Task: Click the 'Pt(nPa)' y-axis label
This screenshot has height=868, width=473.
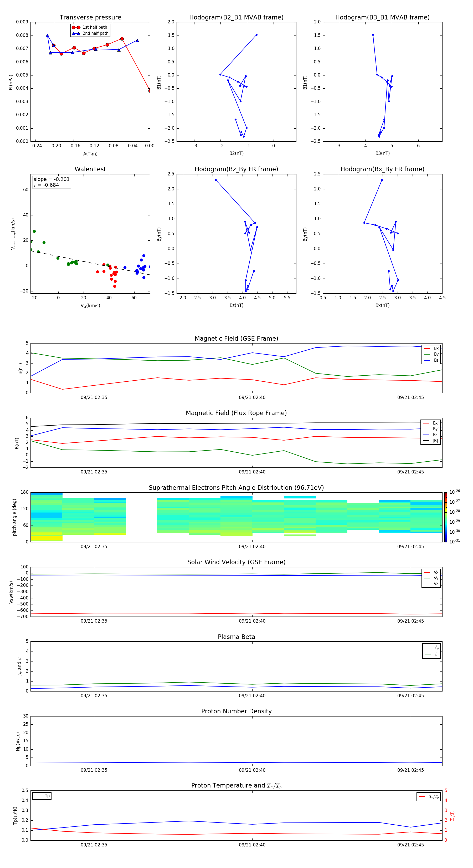Action: [x=11, y=82]
